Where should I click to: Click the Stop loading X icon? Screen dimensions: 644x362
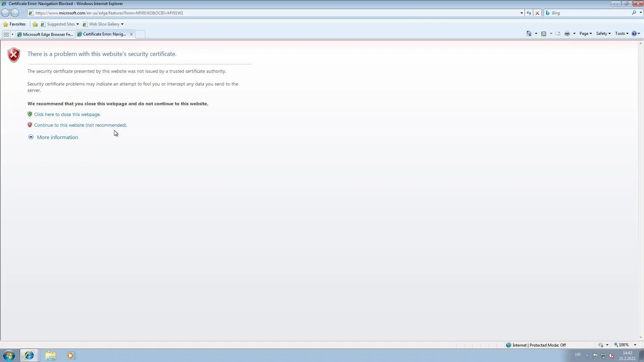click(x=537, y=13)
